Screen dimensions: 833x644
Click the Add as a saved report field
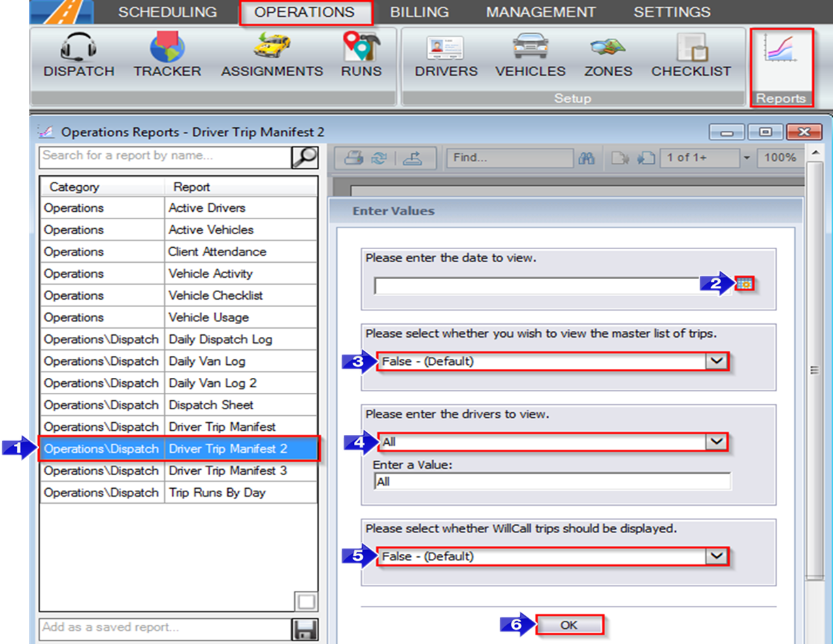tap(165, 628)
